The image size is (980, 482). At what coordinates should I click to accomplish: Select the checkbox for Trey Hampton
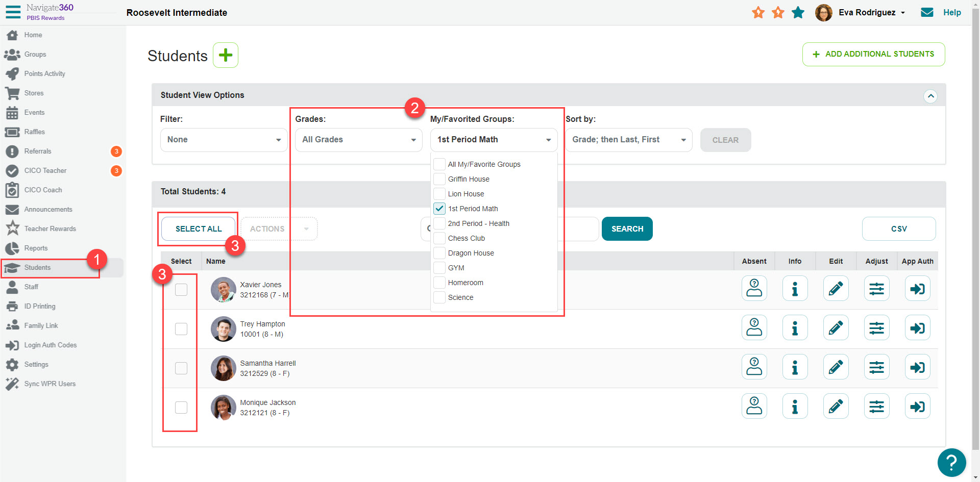[181, 329]
